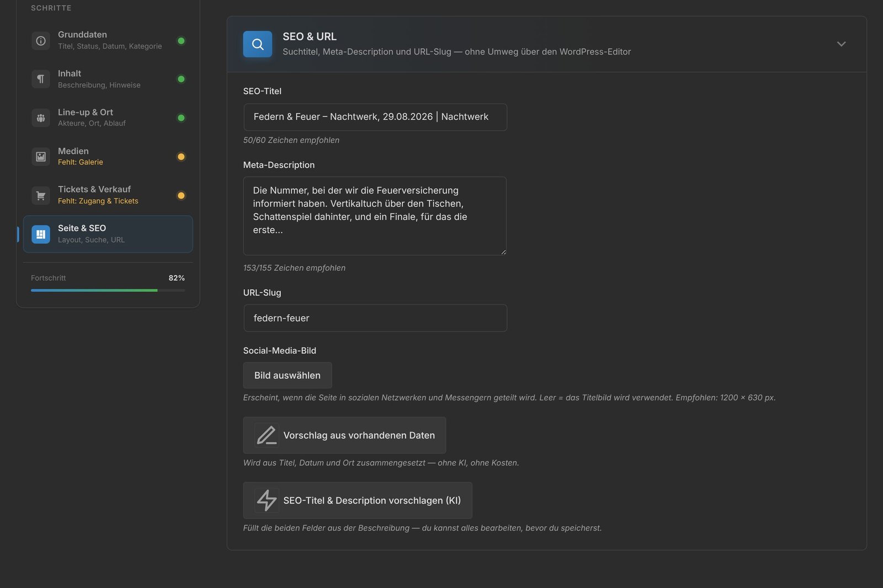Click the Grunddaten info icon
This screenshot has width=883, height=588.
point(41,41)
